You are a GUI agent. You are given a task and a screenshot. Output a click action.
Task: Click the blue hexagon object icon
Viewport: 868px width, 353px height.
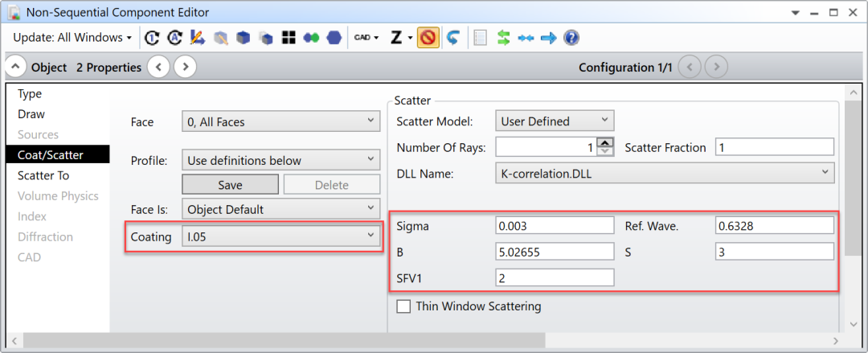334,38
